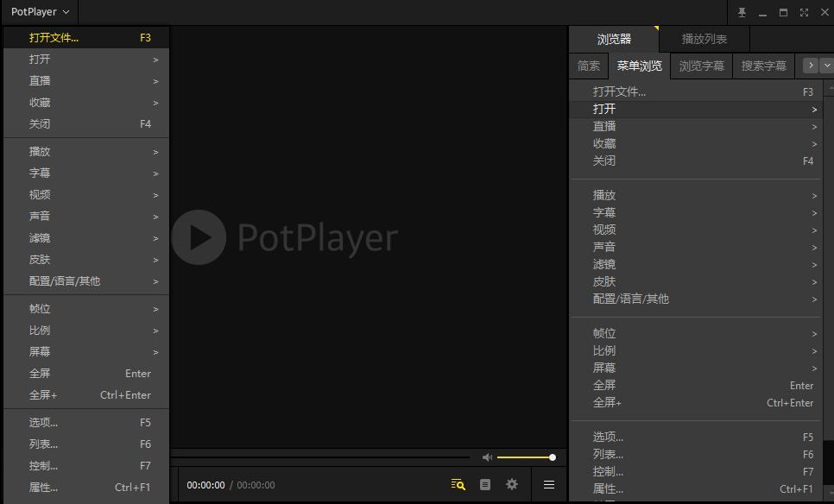Choose 控制... F7 in the left menu

[x=86, y=466]
